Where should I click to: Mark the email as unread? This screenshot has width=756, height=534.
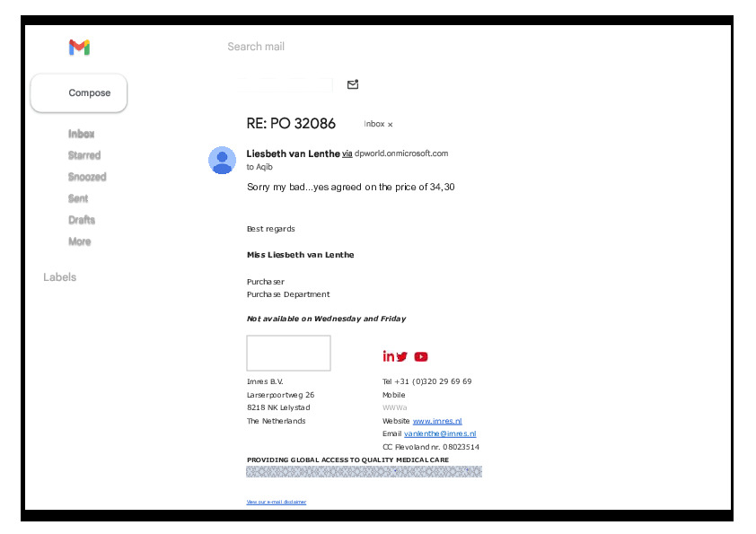[353, 84]
